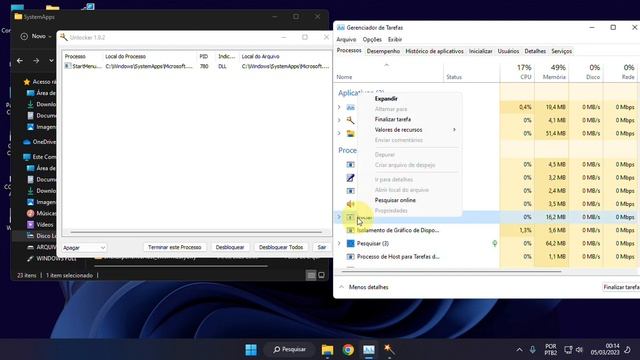
Task: Show hidden tray icons chevron
Action: pos(519,350)
